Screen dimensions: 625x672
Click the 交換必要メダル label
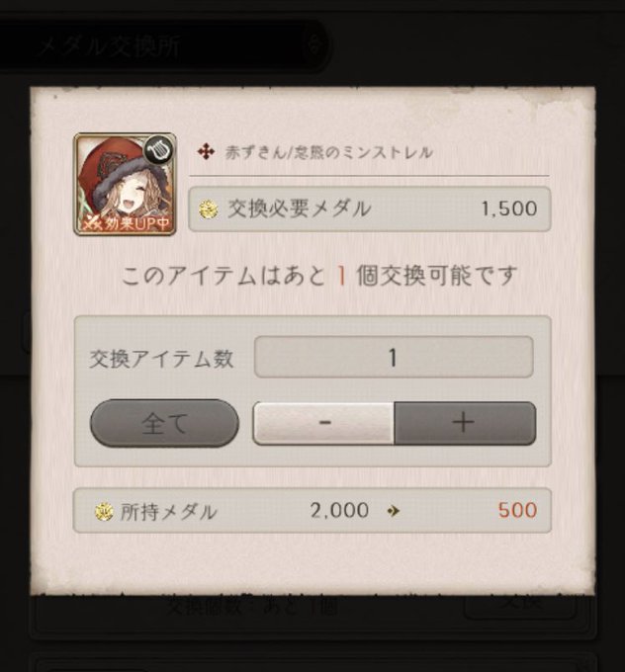coord(299,210)
